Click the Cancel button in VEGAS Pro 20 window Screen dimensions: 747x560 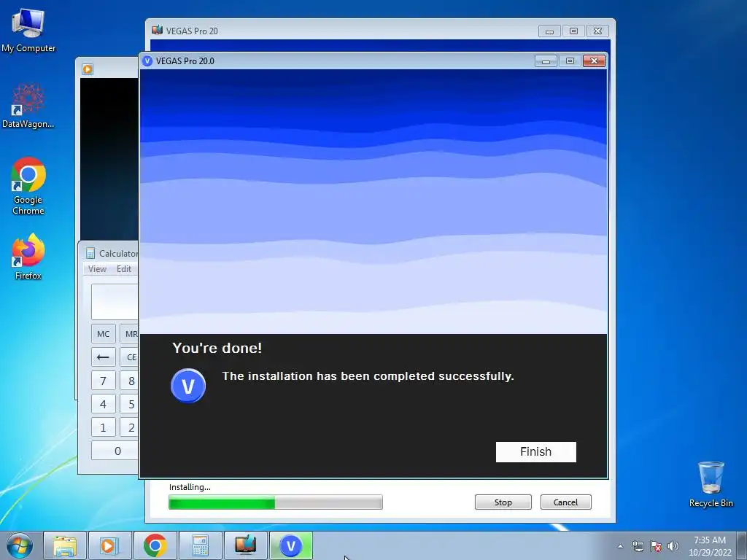click(565, 502)
